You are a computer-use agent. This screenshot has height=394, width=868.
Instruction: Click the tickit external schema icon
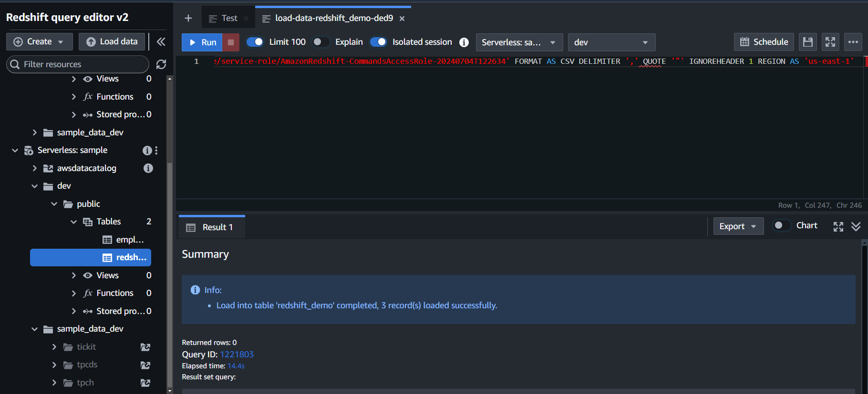coord(145,347)
